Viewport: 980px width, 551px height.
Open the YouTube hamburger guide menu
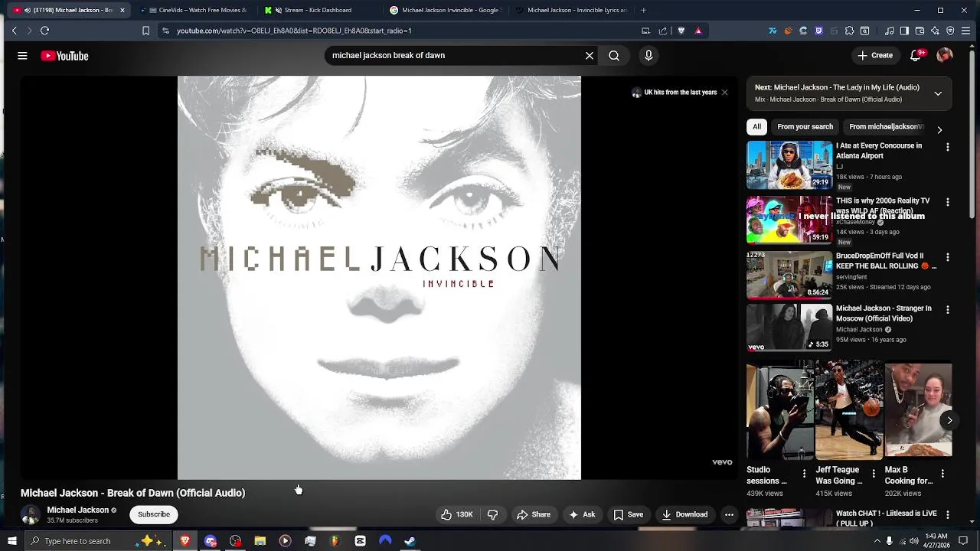22,56
